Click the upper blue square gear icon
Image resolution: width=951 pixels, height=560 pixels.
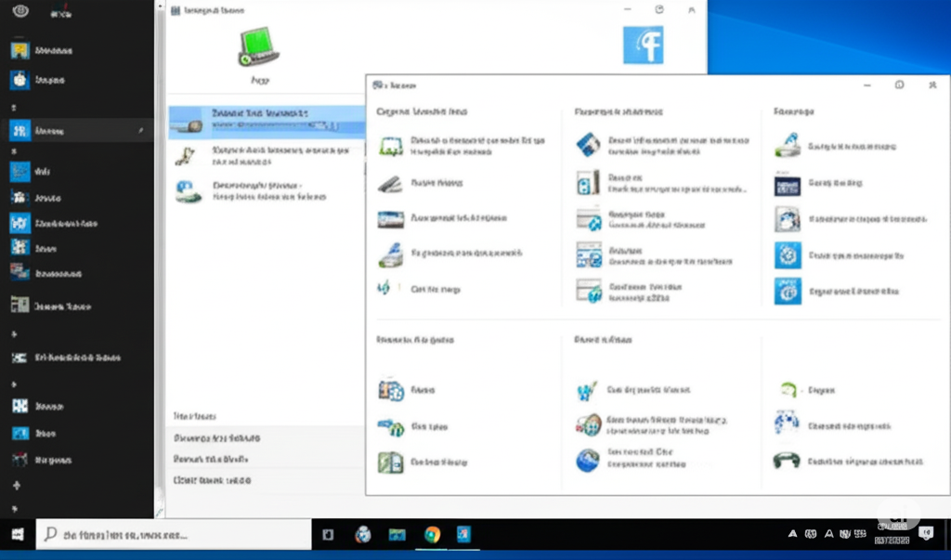tap(788, 255)
